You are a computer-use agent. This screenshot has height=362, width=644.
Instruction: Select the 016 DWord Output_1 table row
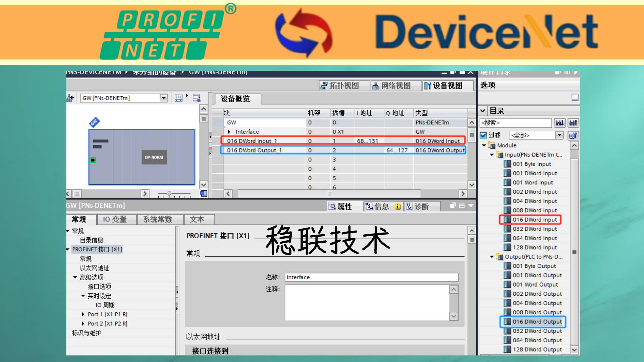pyautogui.click(x=343, y=150)
